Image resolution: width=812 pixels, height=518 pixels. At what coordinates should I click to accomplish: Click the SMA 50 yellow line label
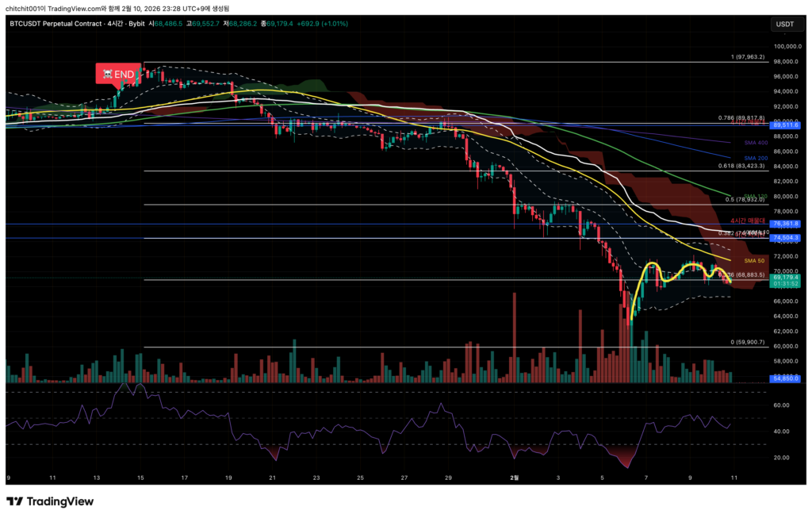coord(754,260)
